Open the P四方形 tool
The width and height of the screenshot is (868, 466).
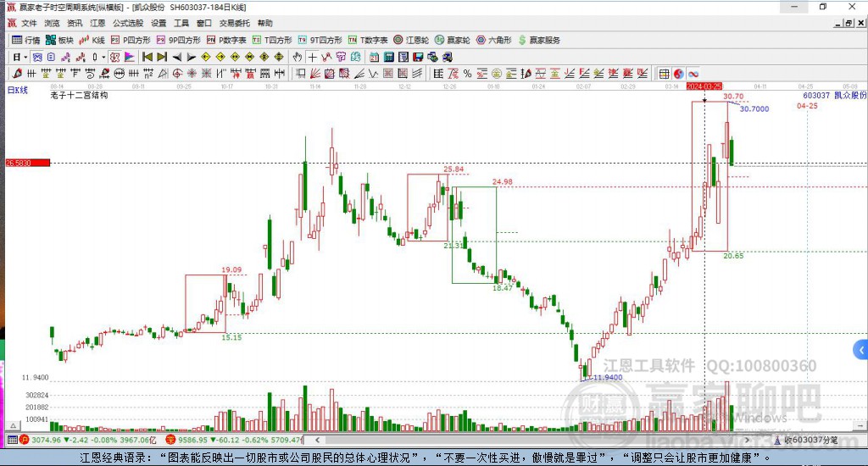tap(131, 40)
